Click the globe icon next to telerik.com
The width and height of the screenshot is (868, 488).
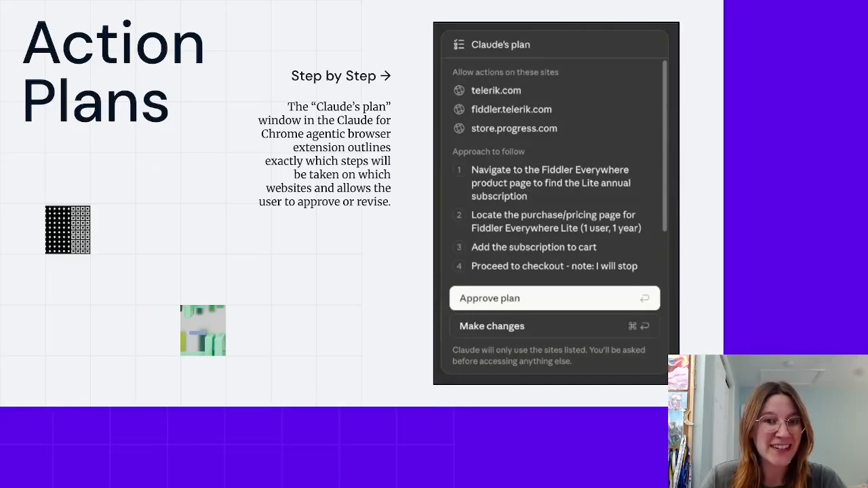pyautogui.click(x=459, y=90)
